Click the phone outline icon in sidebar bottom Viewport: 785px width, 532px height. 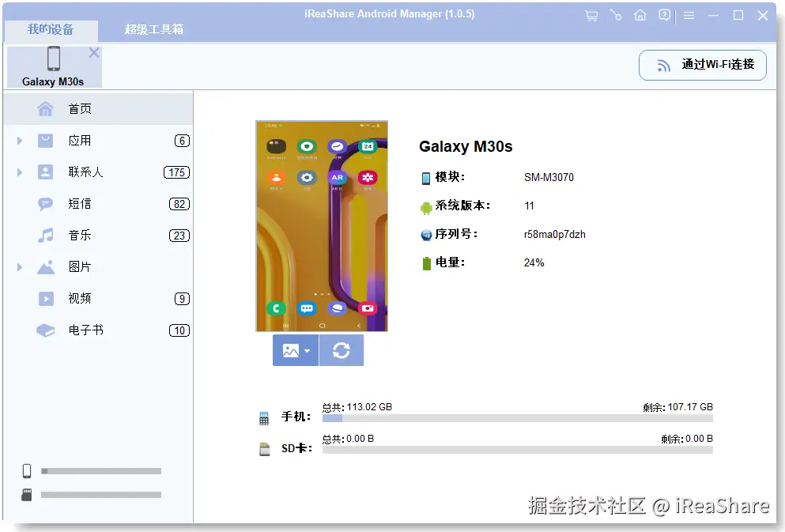(x=27, y=471)
